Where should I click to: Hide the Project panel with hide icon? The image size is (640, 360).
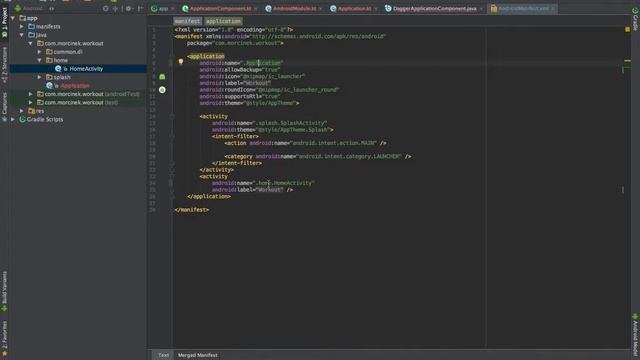click(140, 8)
